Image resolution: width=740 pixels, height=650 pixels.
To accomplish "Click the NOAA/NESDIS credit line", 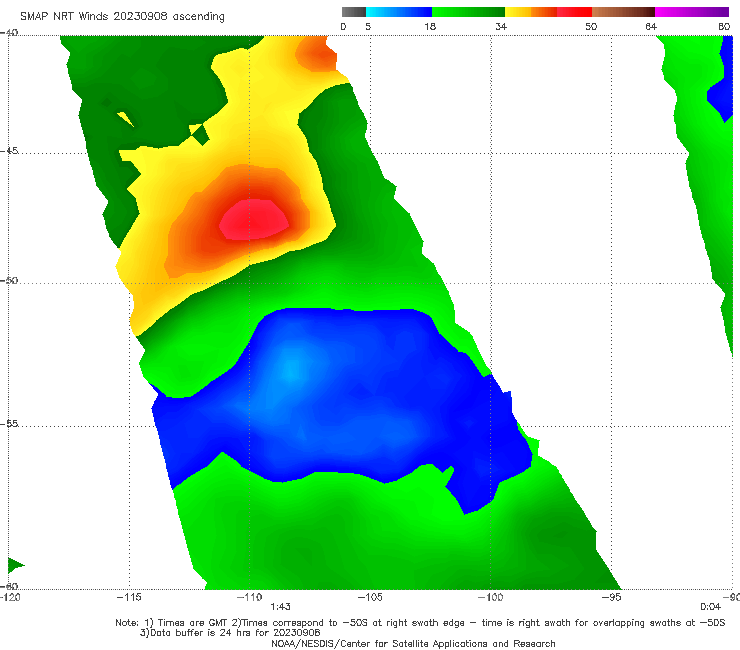I will [x=413, y=643].
